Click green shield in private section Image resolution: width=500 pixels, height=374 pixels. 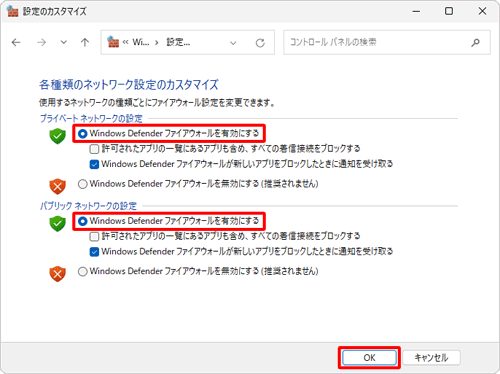tap(58, 136)
